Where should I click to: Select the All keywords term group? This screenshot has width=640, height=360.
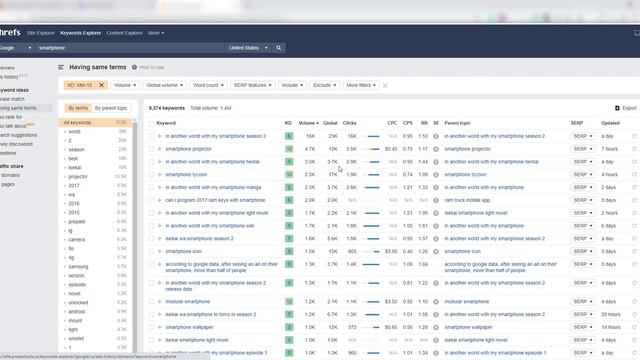coord(95,122)
